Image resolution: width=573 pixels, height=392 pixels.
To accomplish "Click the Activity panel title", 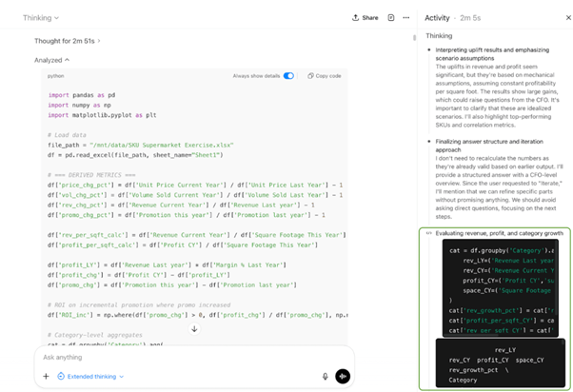I will point(438,17).
